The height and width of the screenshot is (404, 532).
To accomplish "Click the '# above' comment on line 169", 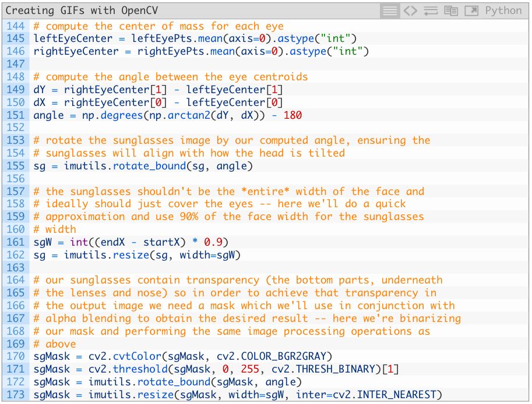I will click(55, 344).
